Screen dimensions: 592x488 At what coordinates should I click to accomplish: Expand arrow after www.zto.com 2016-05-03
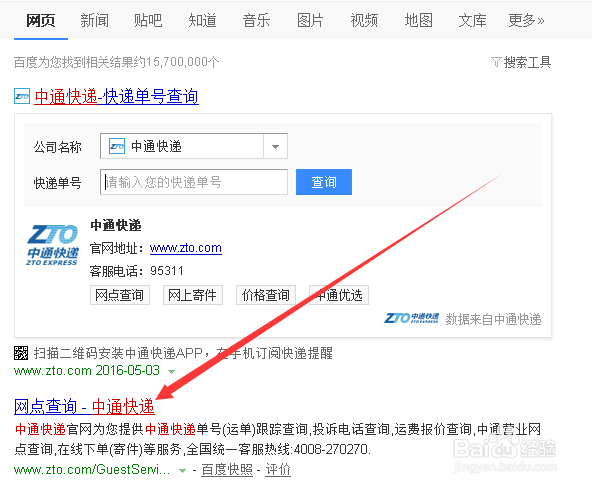click(x=171, y=372)
